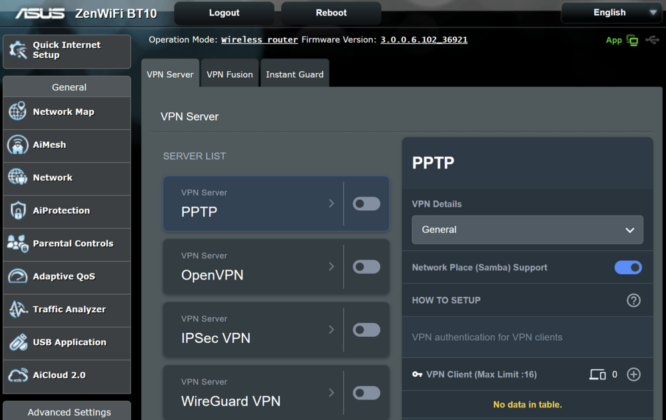This screenshot has width=666, height=420.
Task: Expand PPTP server details chevron
Action: pyautogui.click(x=331, y=204)
